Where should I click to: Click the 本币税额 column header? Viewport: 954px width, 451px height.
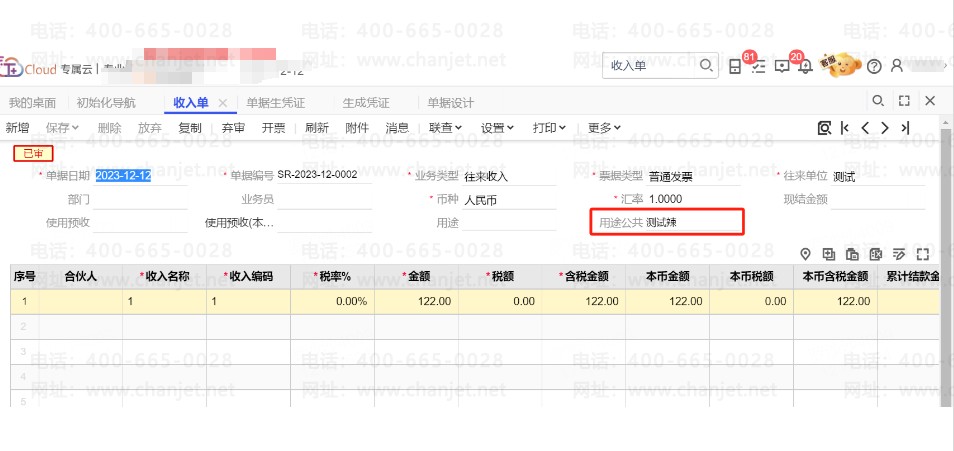751,277
